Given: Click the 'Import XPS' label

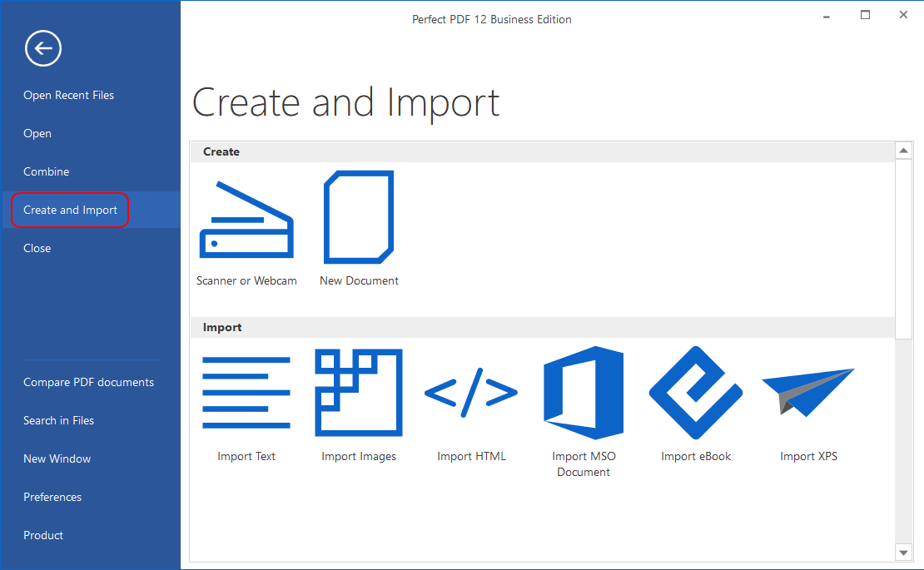Looking at the screenshot, I should click(x=808, y=456).
